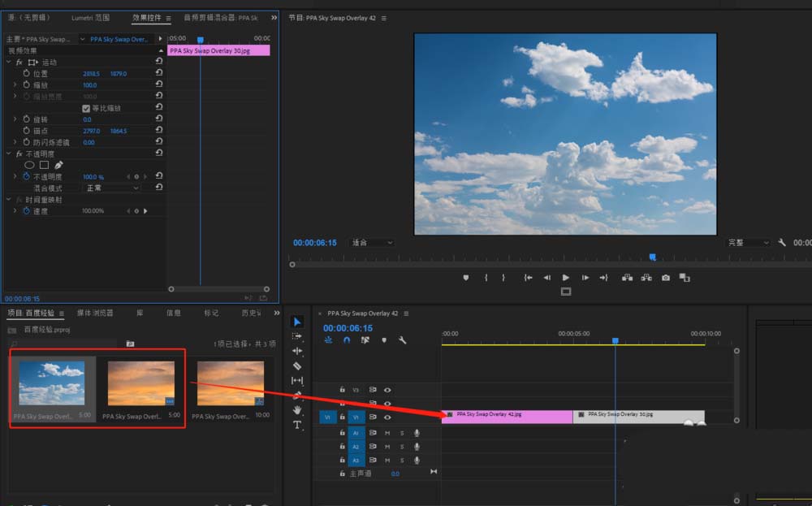Screen dimensions: 812x506
Task: Toggle V1 track output eye icon
Action: point(387,417)
